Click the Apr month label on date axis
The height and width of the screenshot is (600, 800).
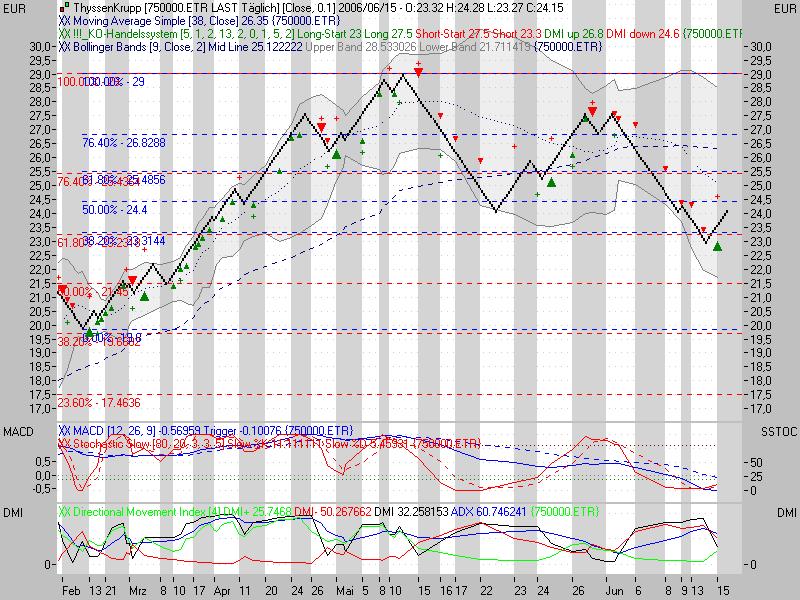(x=222, y=591)
